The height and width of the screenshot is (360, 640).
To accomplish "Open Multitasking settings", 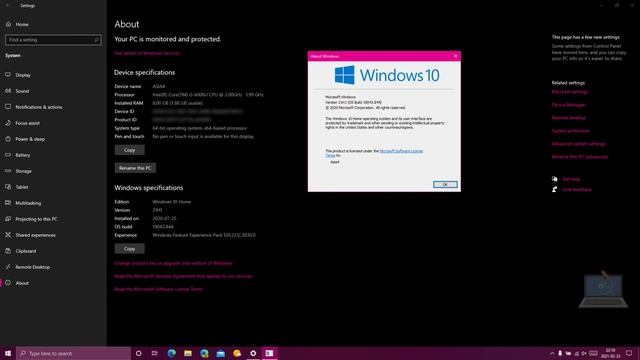I will click(x=28, y=203).
